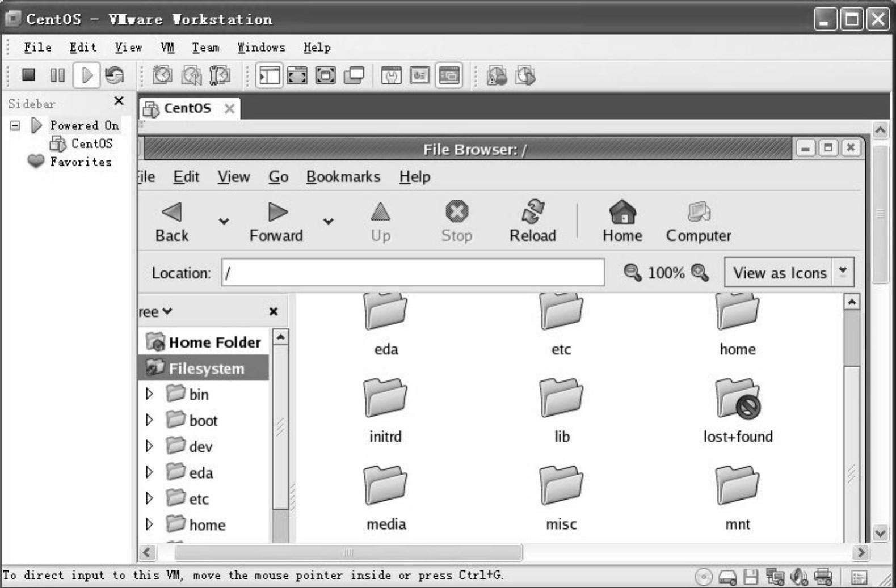The image size is (896, 588).
Task: Open the File Browser Help menu
Action: pos(415,177)
